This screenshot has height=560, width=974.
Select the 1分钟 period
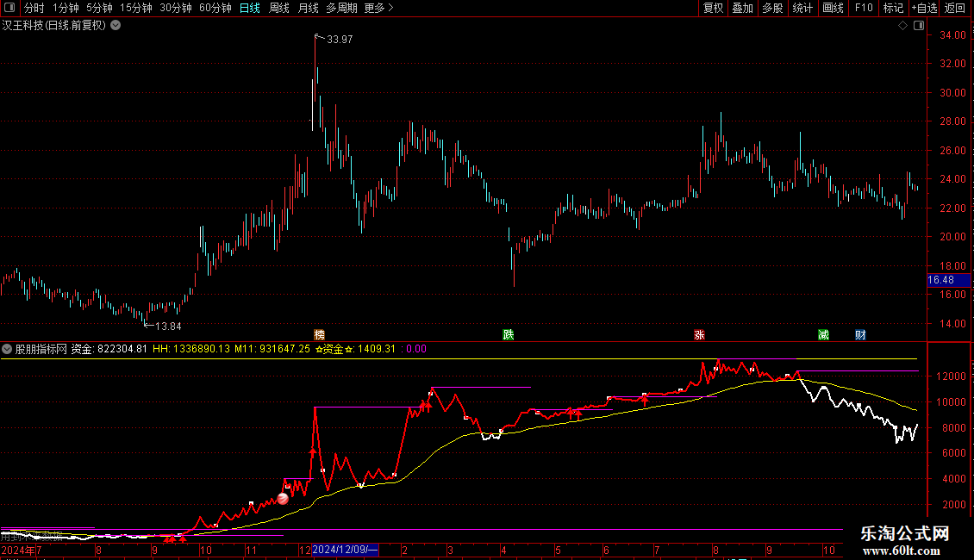[66, 8]
